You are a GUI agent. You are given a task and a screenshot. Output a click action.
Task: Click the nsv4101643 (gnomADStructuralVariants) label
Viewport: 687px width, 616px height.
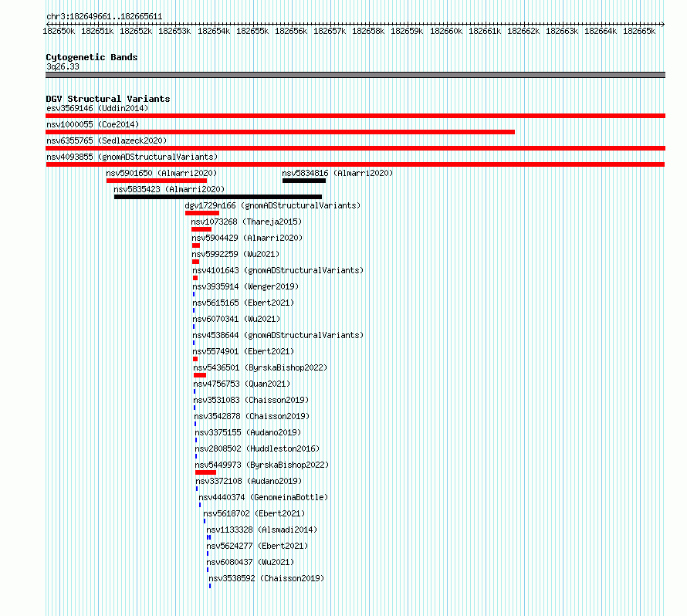(278, 270)
